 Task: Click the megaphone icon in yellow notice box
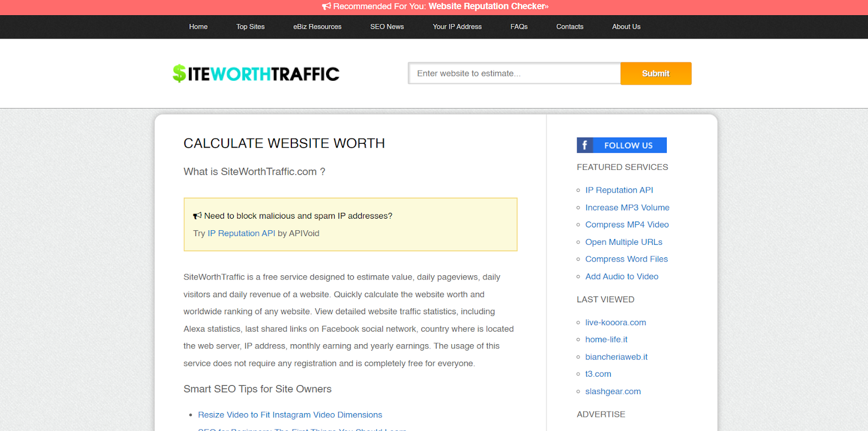coord(197,216)
